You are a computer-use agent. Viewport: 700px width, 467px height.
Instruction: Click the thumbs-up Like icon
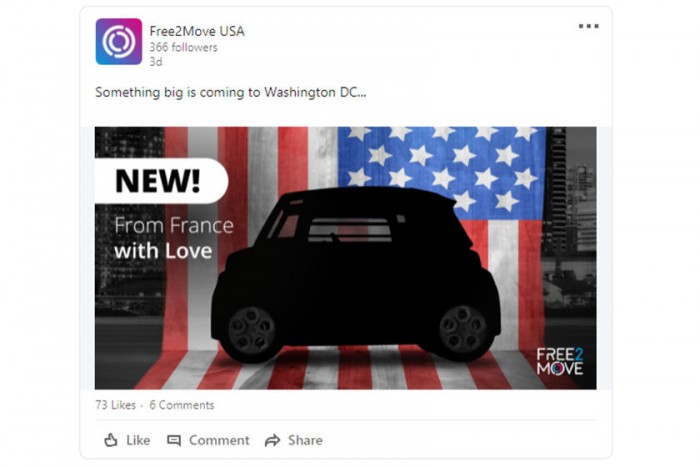tap(111, 440)
